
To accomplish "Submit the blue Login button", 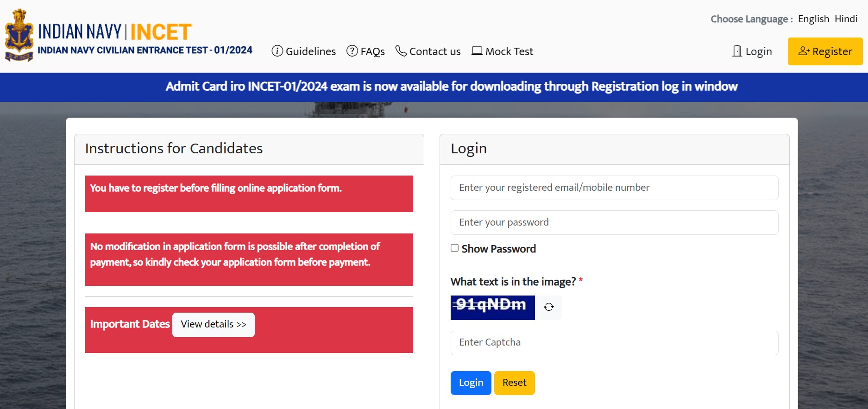I will pos(471,383).
